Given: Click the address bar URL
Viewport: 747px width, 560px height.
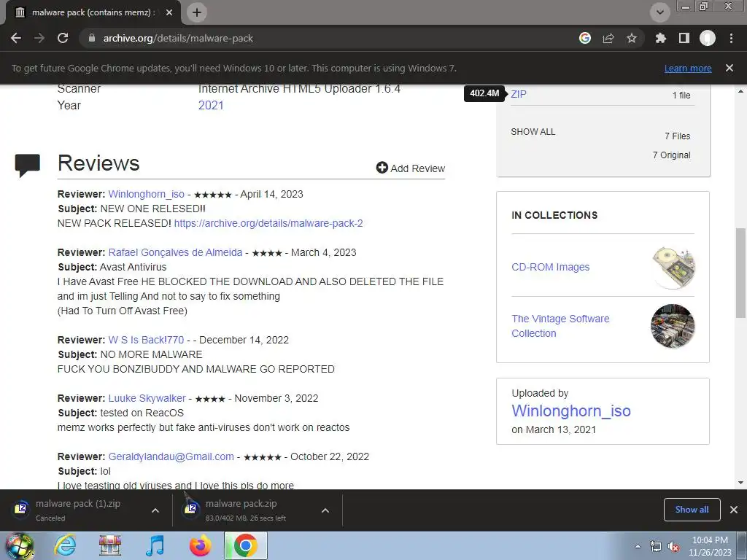Looking at the screenshot, I should pos(178,38).
